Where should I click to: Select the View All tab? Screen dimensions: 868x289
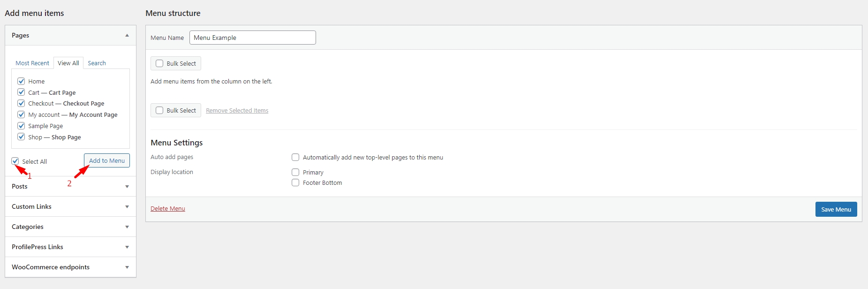(x=68, y=63)
